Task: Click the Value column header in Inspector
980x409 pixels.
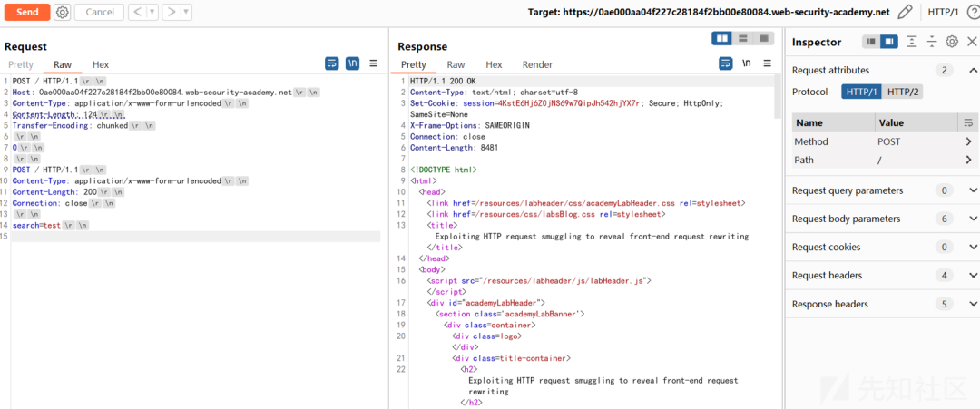Action: pos(916,122)
